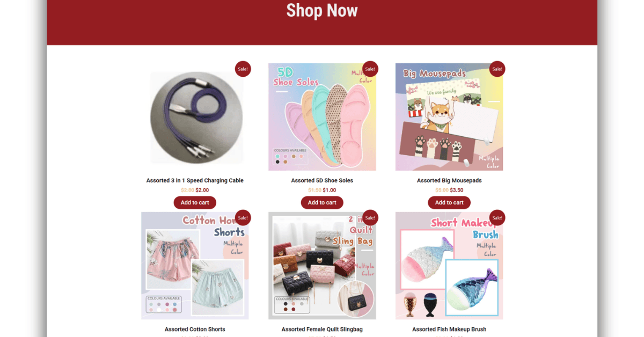
Task: Click Sale badge on Quilt Sling Bag
Action: pyautogui.click(x=370, y=217)
